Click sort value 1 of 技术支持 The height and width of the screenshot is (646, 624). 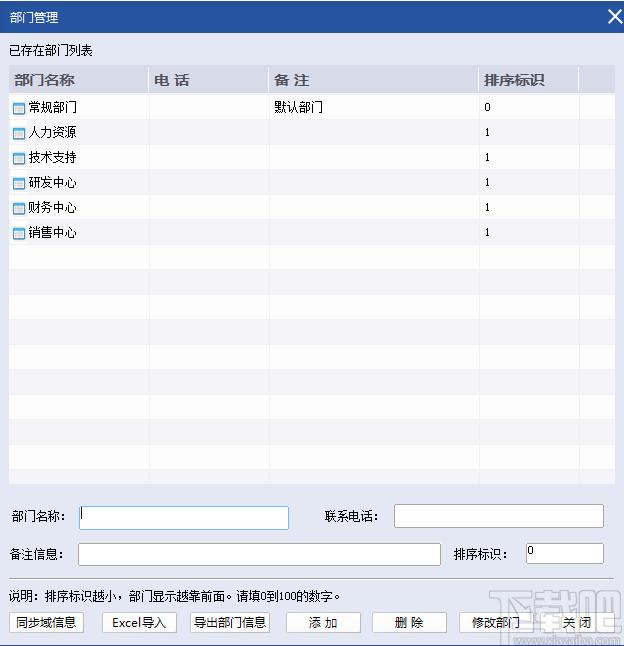(x=487, y=157)
